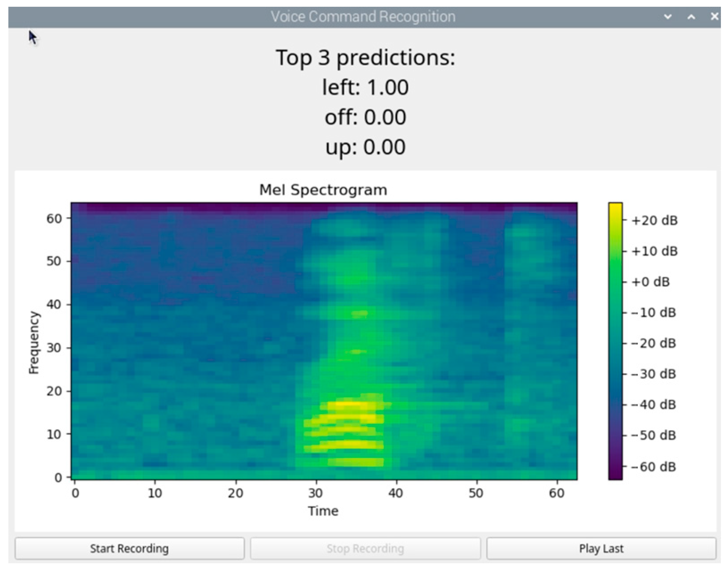
Task: Click the Mel Spectrogram plot title
Action: (323, 190)
